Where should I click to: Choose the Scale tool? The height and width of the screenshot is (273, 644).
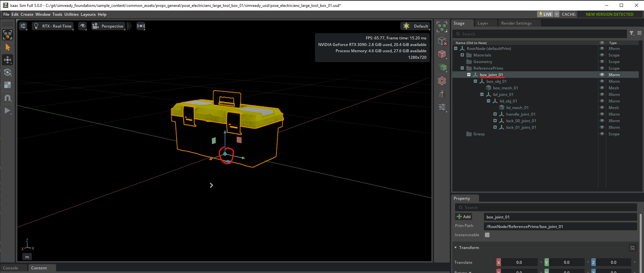tap(8, 85)
